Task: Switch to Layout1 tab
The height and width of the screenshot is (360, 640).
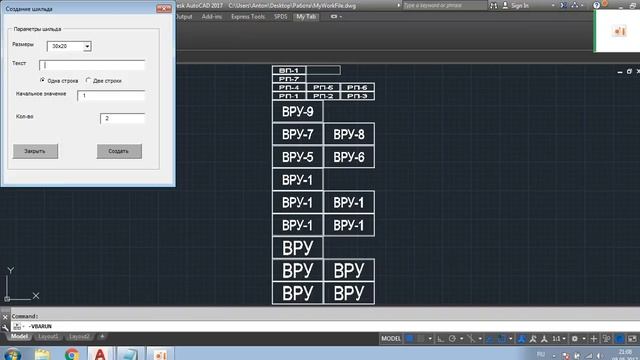Action: tap(48, 337)
